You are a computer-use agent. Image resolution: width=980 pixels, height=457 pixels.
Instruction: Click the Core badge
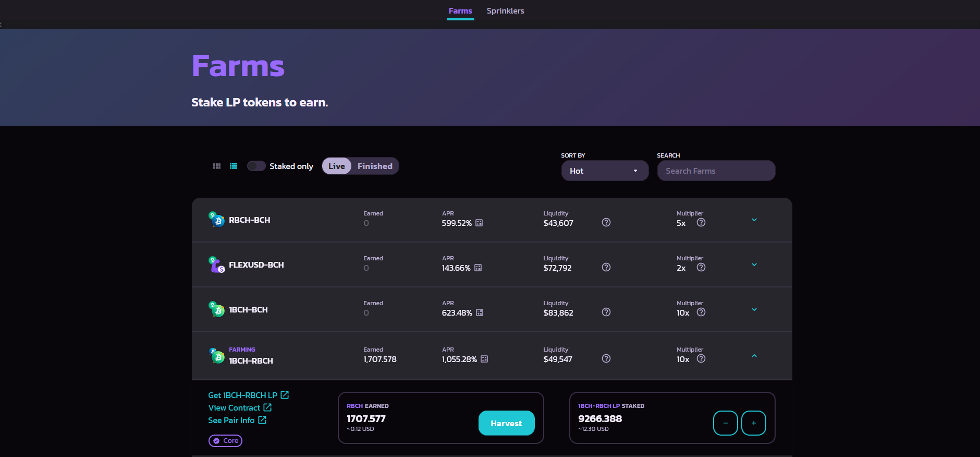[x=225, y=441]
